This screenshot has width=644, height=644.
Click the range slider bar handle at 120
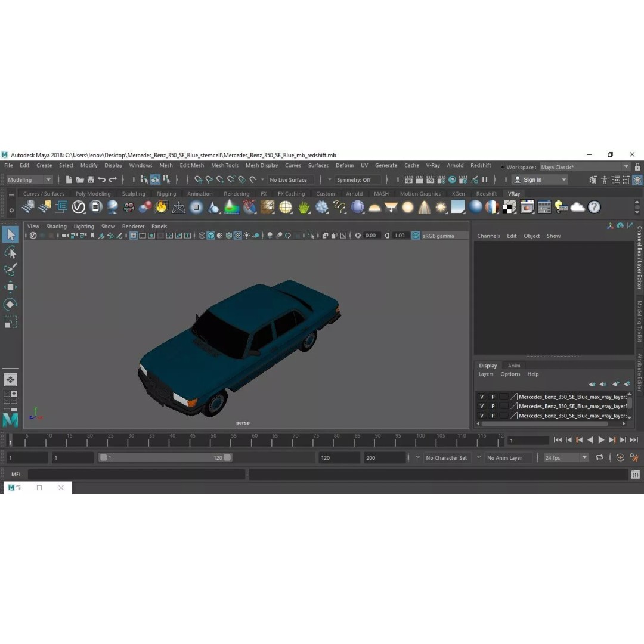click(227, 457)
